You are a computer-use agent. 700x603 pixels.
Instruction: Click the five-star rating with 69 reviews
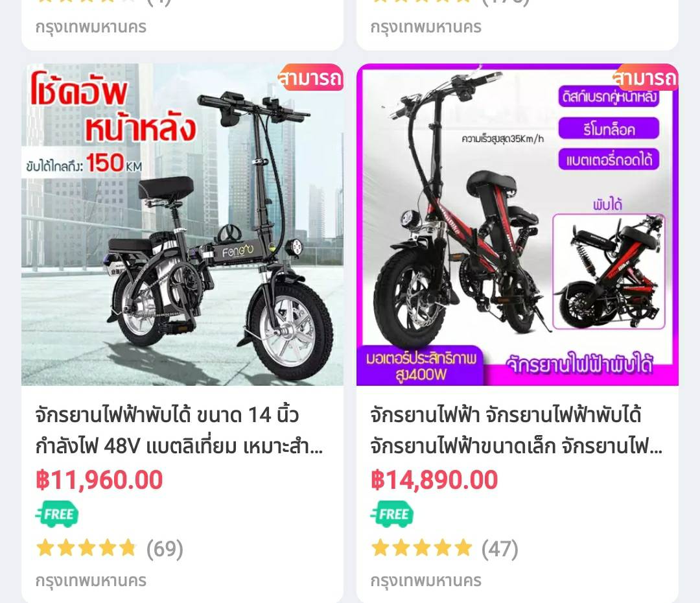86,548
